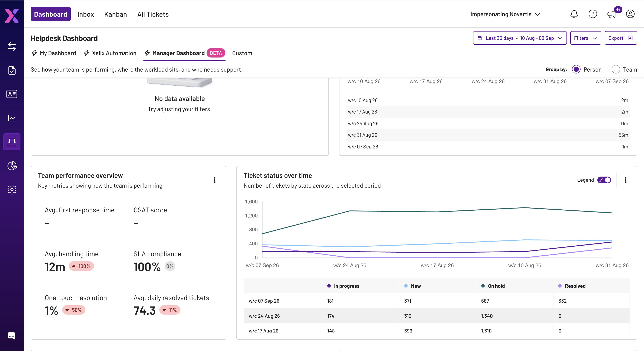Screen dimensions: 644x351
Task: Expand the Filters dropdown
Action: [x=585, y=38]
